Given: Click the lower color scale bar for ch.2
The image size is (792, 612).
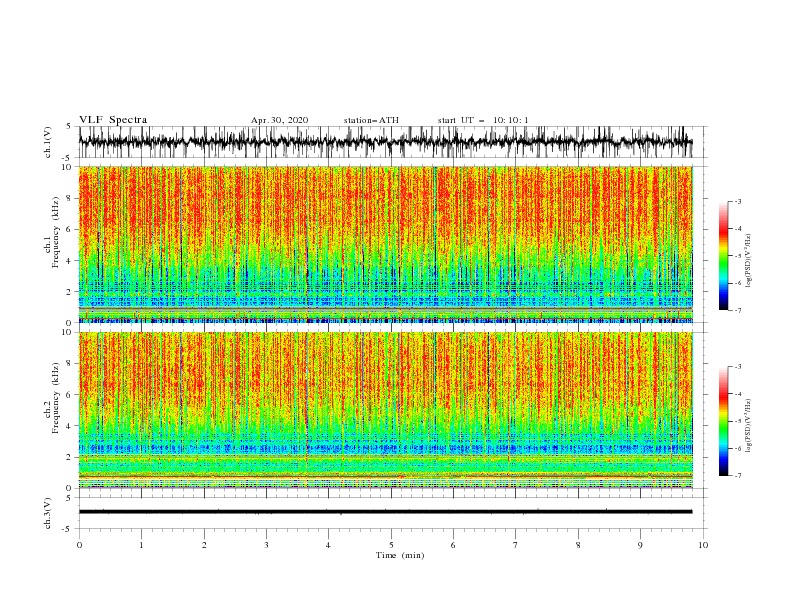Looking at the screenshot, I should 723,421.
